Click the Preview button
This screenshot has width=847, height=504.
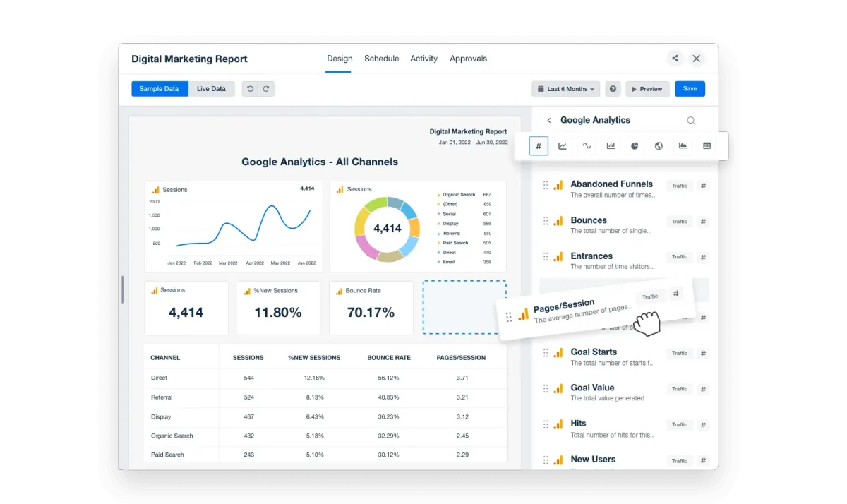tap(647, 89)
